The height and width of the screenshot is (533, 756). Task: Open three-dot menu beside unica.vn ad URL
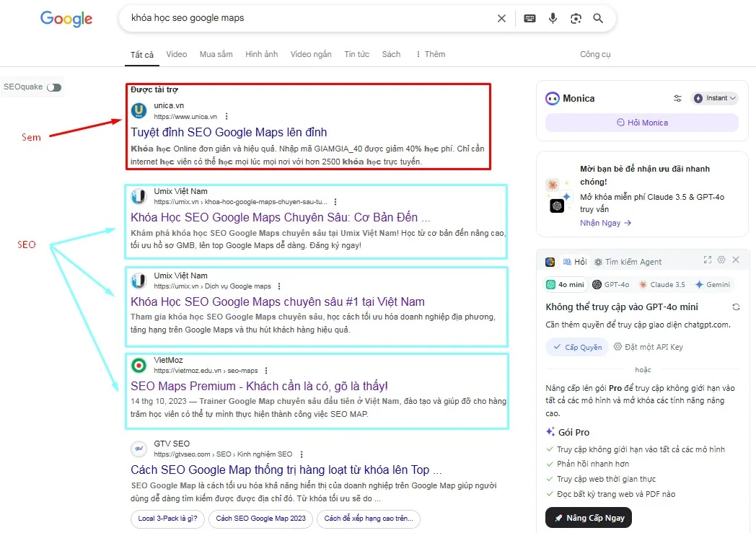point(226,116)
